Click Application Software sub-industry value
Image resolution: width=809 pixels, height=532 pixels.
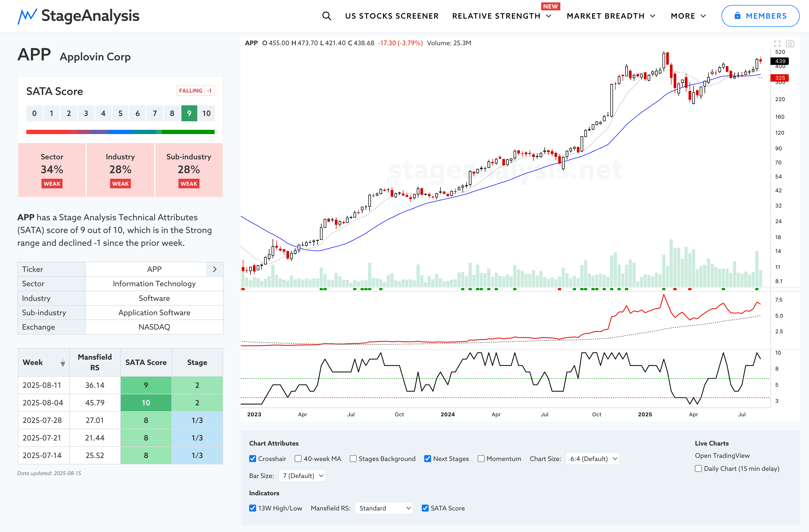pos(154,312)
